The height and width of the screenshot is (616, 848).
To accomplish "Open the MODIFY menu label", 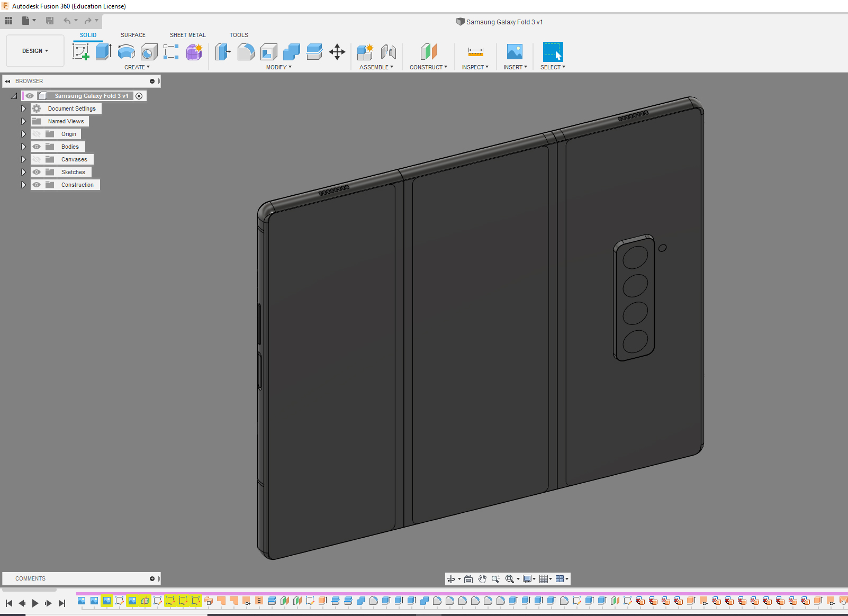I will pyautogui.click(x=278, y=67).
